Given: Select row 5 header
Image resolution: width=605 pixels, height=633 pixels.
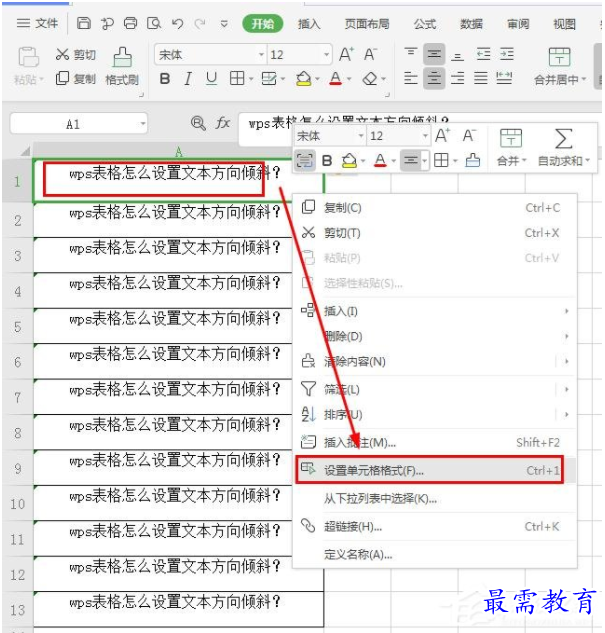Looking at the screenshot, I should point(17,326).
